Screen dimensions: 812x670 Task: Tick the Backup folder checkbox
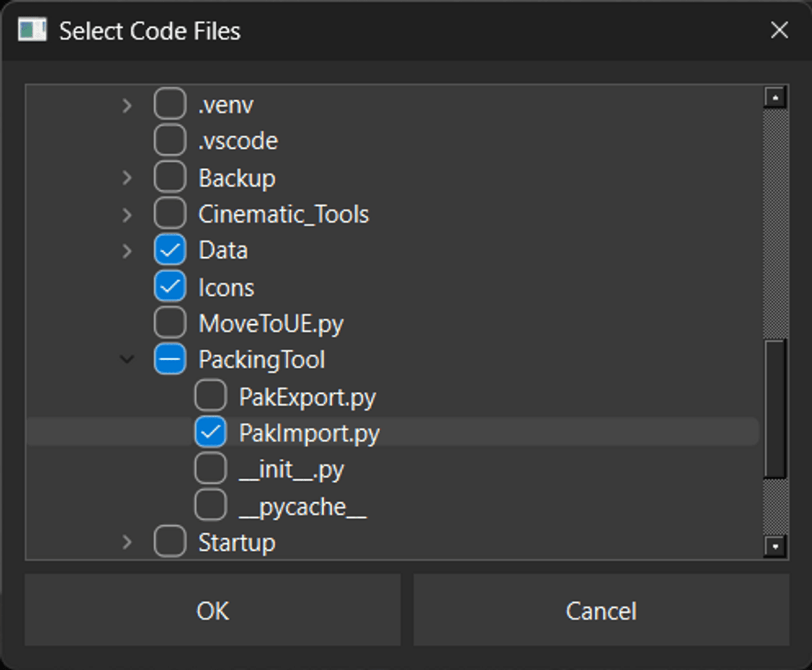pos(170,178)
